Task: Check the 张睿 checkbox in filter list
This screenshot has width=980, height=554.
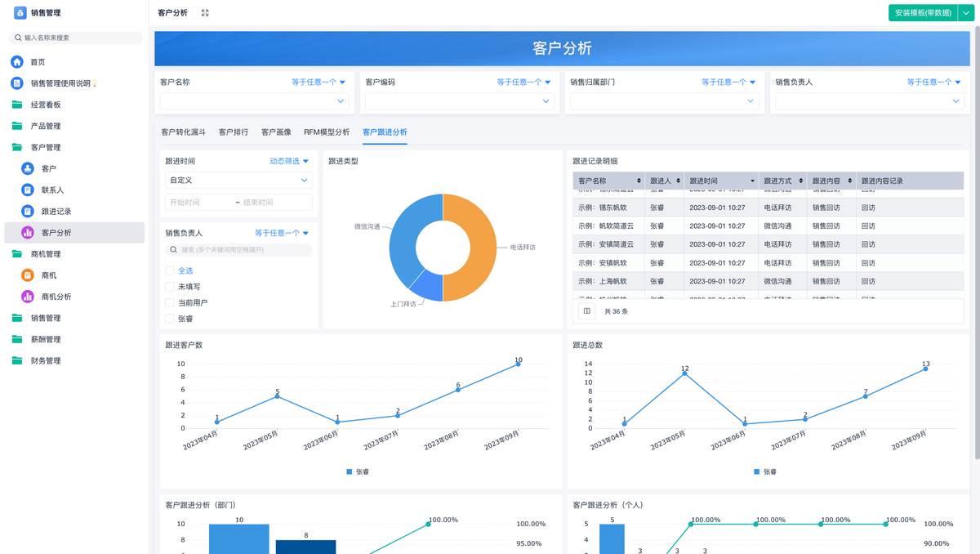Action: (x=169, y=319)
